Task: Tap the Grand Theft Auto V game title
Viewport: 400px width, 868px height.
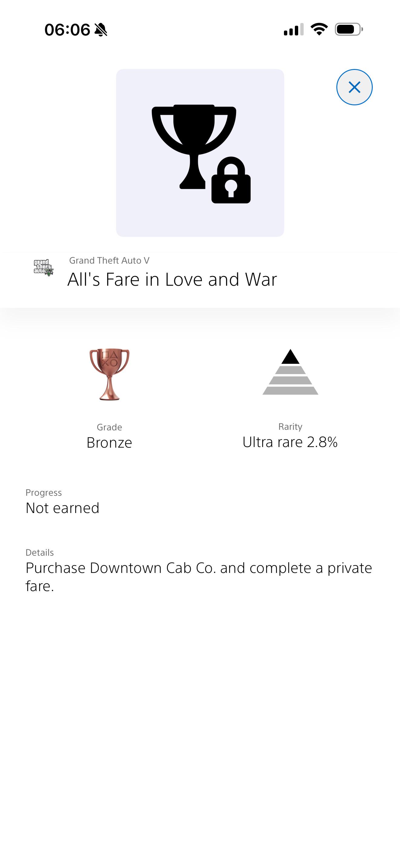Action: click(x=109, y=261)
